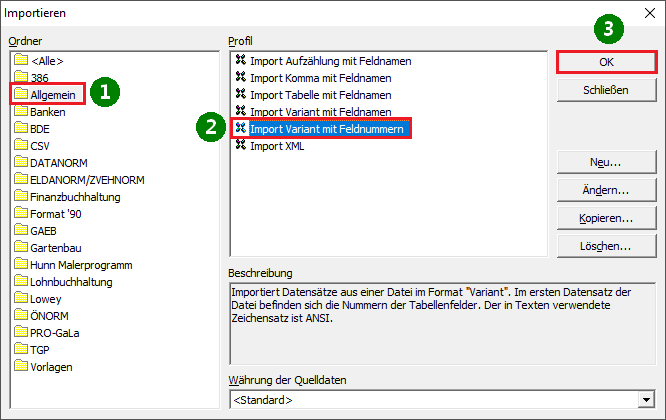
Task: Click the GAEB folder icon
Action: tap(21, 231)
